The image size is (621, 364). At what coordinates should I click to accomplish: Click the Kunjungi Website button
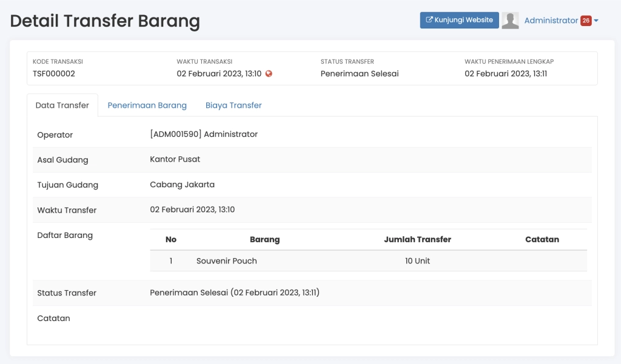click(459, 20)
